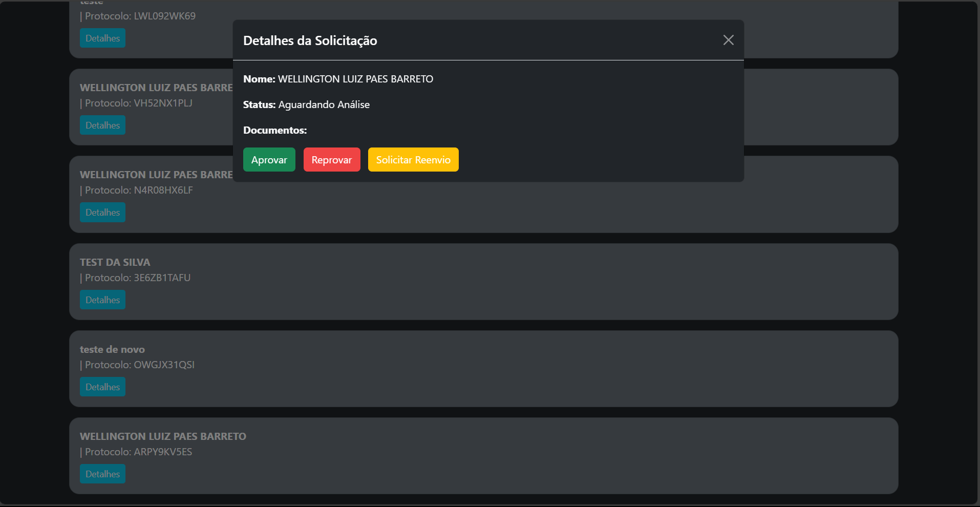Image resolution: width=980 pixels, height=507 pixels.
Task: Click protocol text ARPY9KV5ES
Action: pyautogui.click(x=163, y=452)
